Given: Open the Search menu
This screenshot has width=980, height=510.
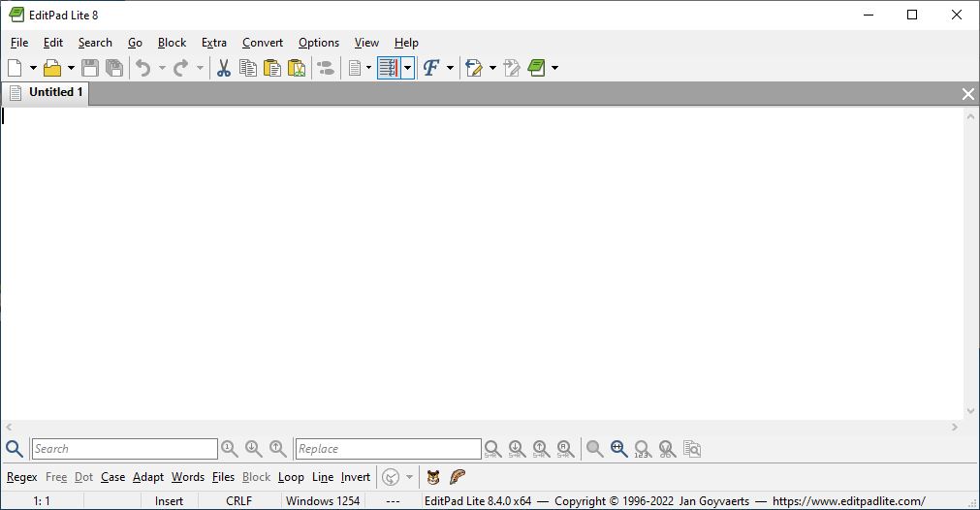Looking at the screenshot, I should (x=95, y=43).
